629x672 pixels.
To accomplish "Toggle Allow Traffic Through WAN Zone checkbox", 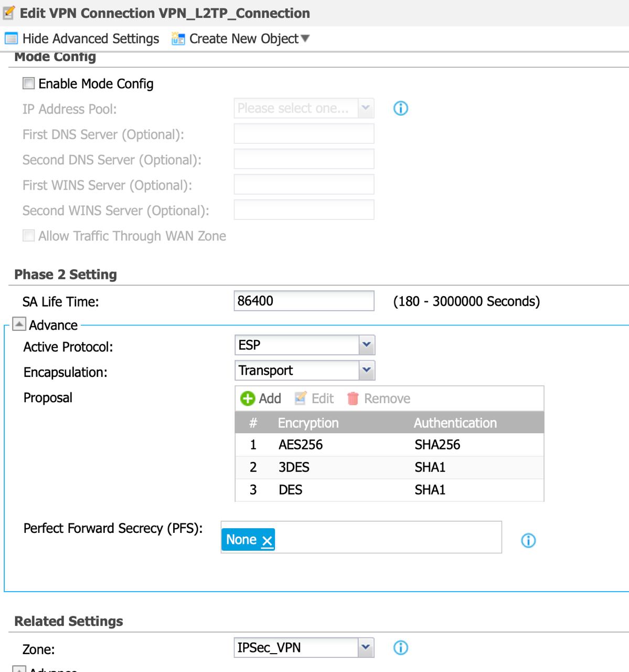I will (x=29, y=236).
